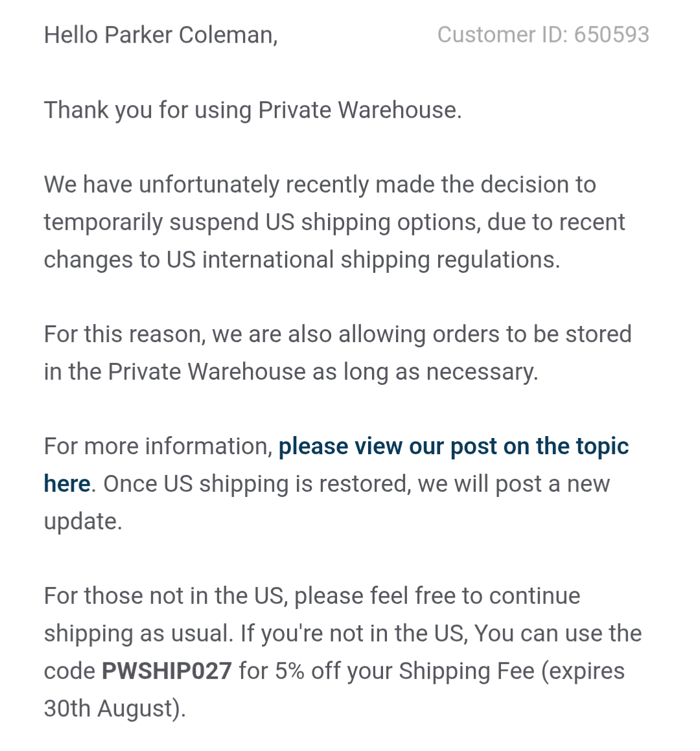
Task: Click the "For more information," text
Action: click(159, 446)
